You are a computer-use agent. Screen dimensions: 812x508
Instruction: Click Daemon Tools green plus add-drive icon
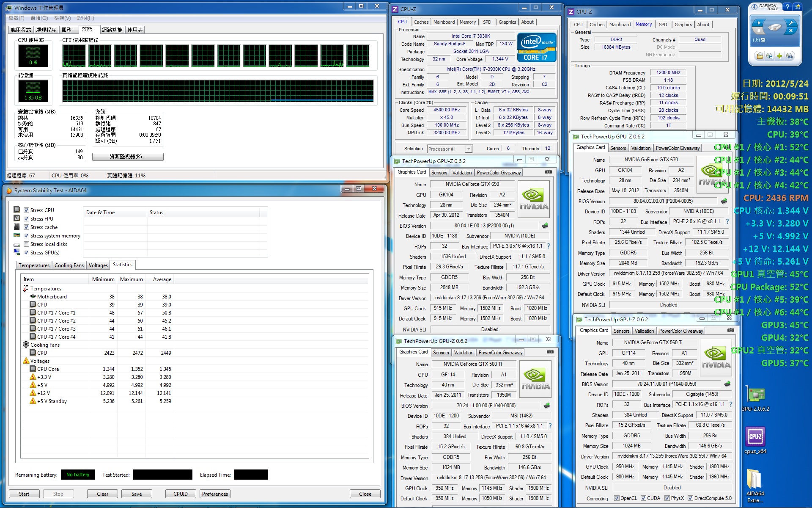pos(779,56)
